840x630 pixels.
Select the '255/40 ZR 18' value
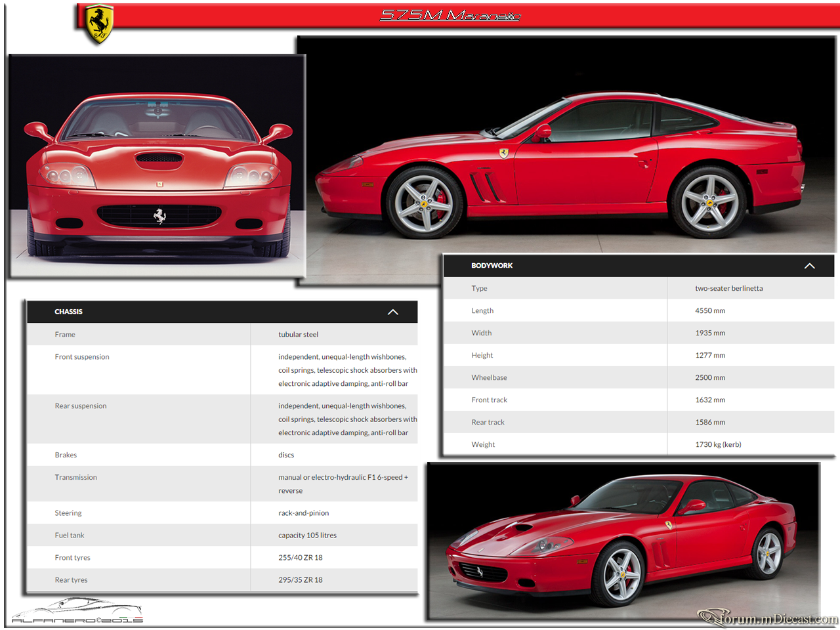click(301, 558)
